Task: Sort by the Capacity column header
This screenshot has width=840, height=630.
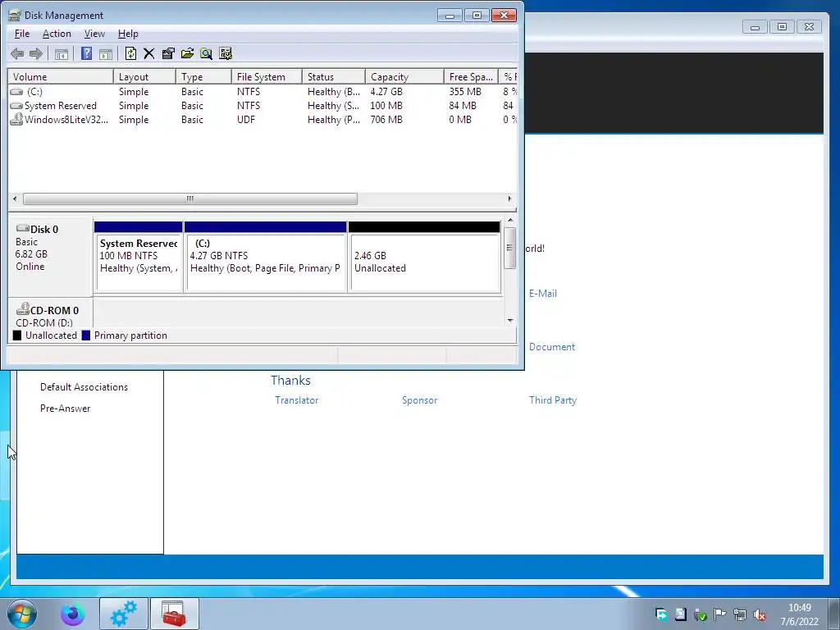Action: coord(404,76)
